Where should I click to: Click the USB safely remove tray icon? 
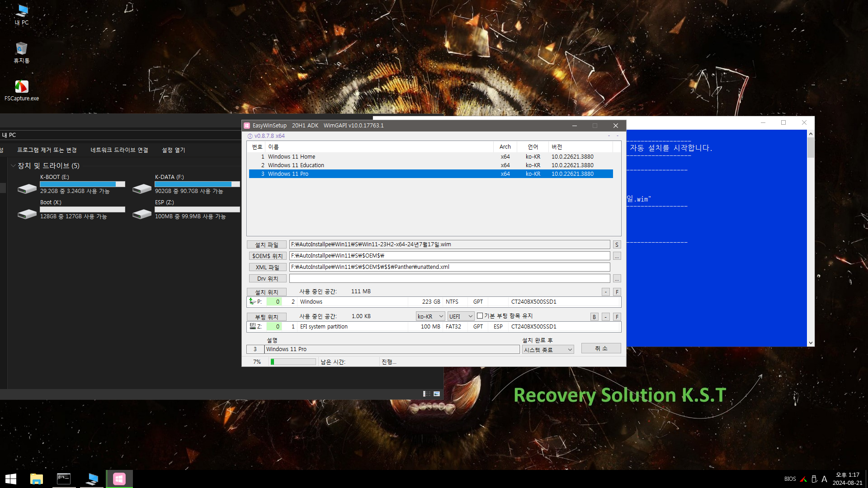coord(814,479)
